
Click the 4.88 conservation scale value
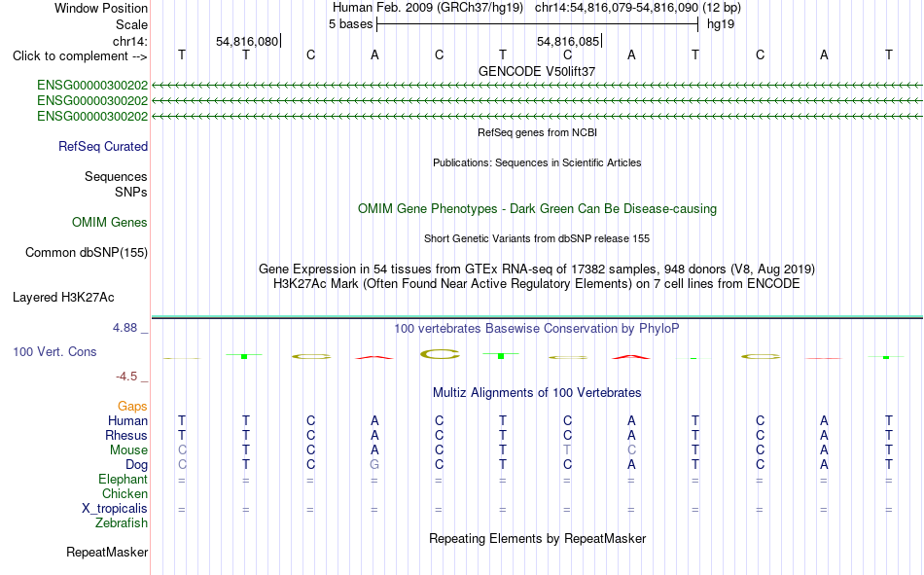point(124,328)
